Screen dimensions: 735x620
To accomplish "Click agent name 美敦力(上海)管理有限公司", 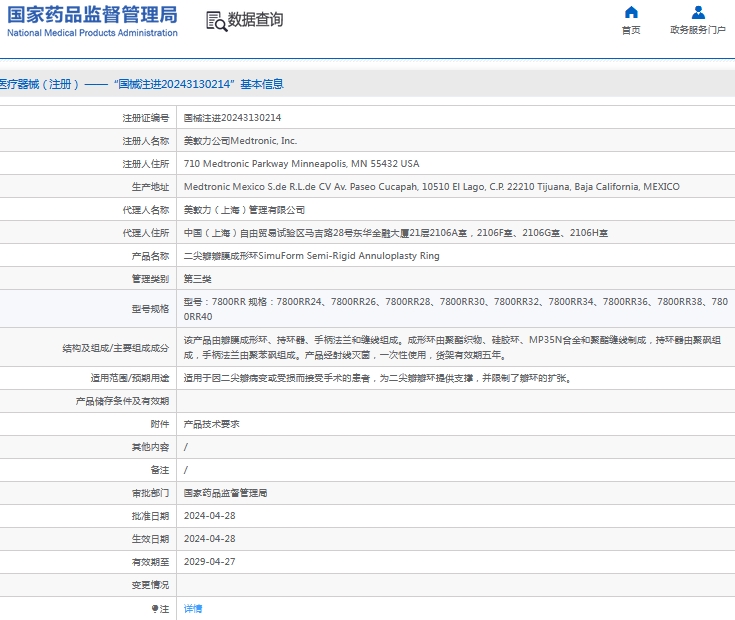I will click(x=244, y=209).
